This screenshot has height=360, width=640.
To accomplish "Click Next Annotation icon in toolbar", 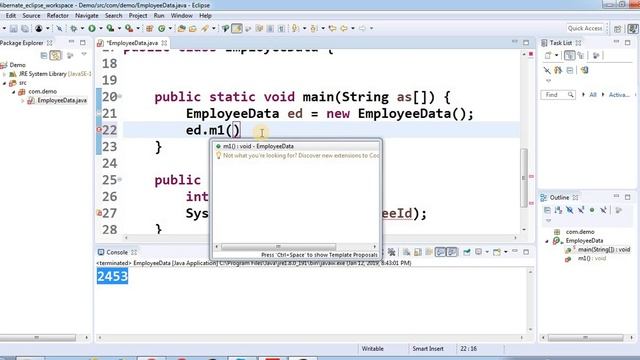I will click(x=295, y=29).
